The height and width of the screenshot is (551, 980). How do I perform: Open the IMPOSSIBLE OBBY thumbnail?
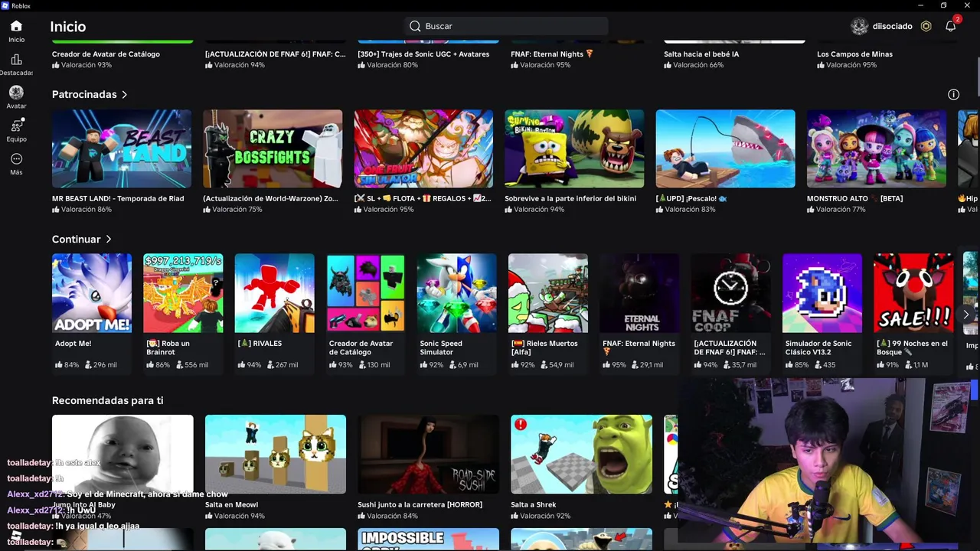tap(428, 540)
